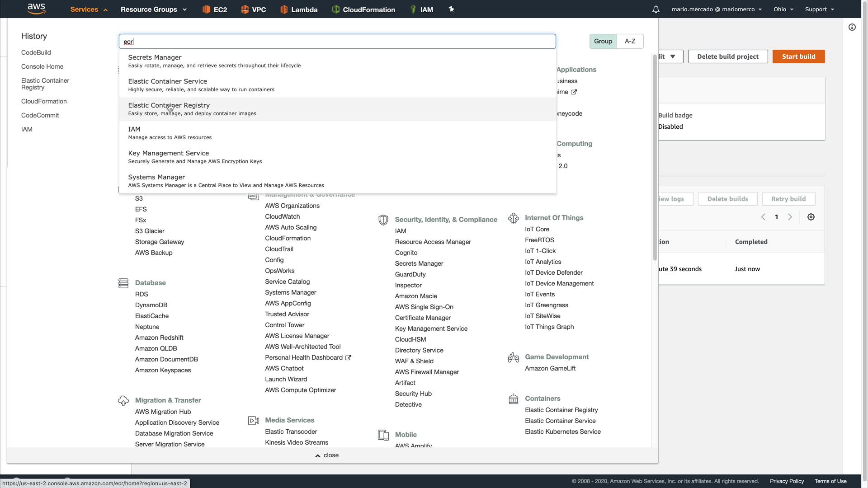
Task: Click the pin shortcuts icon
Action: [451, 9]
